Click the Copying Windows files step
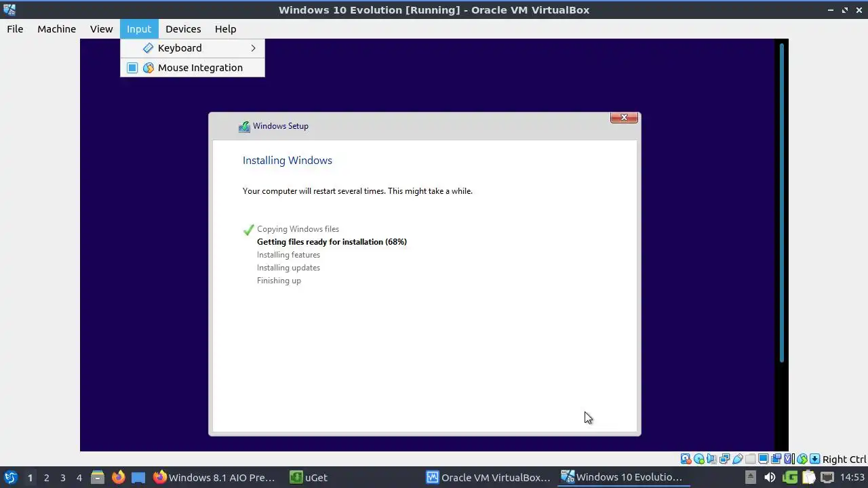The height and width of the screenshot is (488, 868). point(298,229)
